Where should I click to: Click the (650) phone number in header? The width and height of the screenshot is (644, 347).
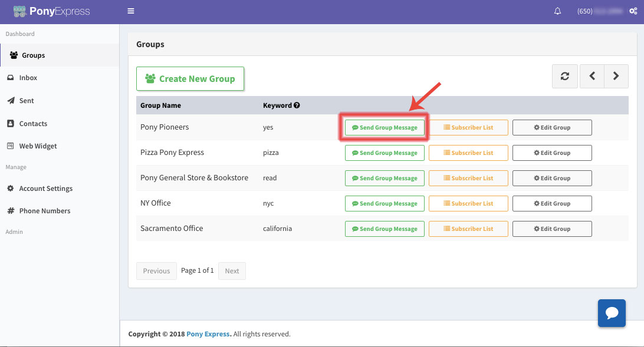(x=600, y=11)
